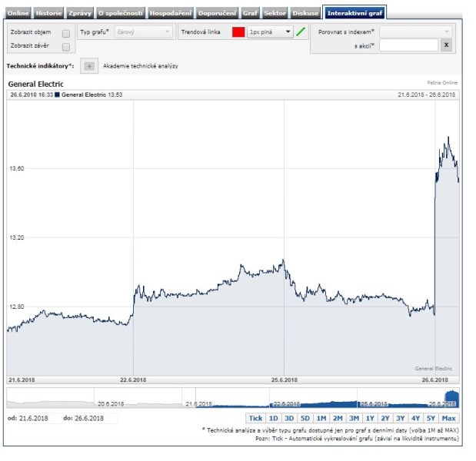Set chart range to 1M
The width and height of the screenshot is (476, 461).
click(x=321, y=418)
